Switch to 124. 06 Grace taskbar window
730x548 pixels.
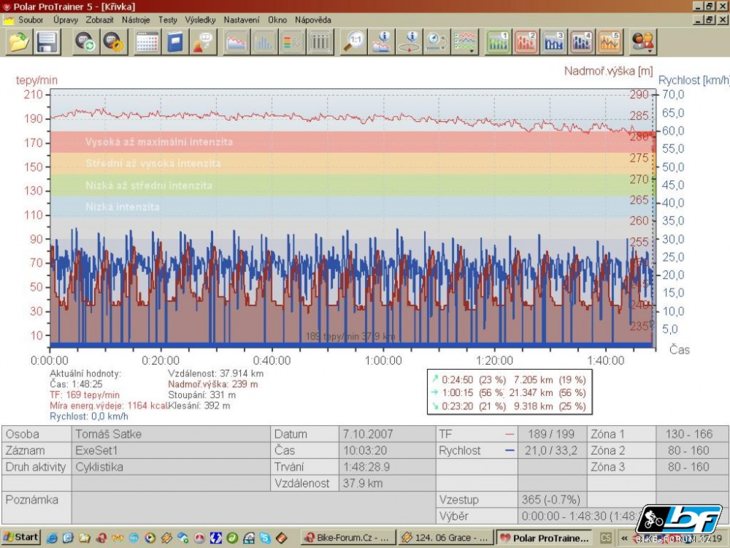446,538
